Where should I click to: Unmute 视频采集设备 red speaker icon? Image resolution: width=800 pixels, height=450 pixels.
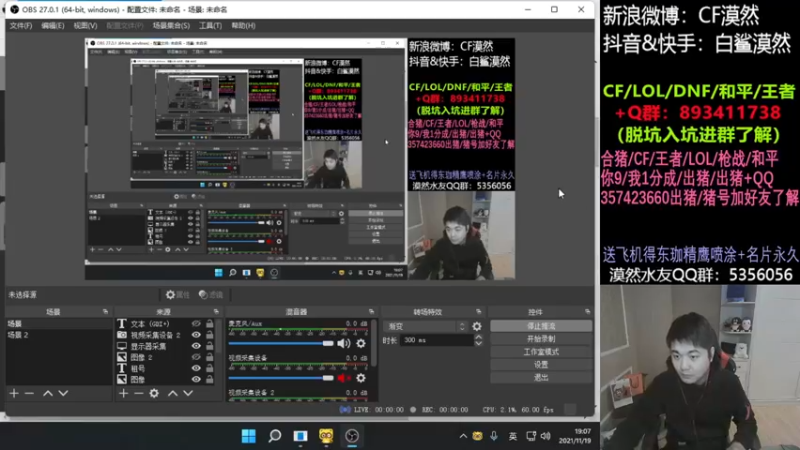(x=344, y=378)
